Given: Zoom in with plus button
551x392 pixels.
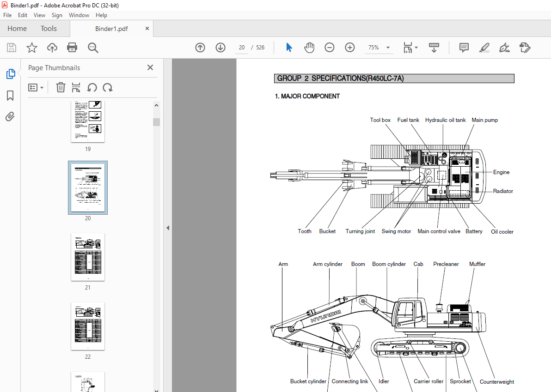Looking at the screenshot, I should (349, 48).
